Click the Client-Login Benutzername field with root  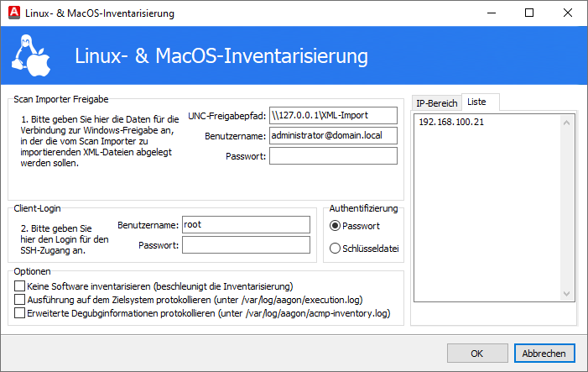[x=246, y=224]
